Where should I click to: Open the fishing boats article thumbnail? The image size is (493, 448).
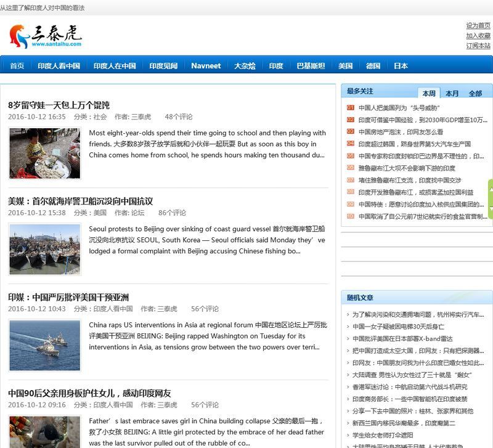tap(44, 249)
